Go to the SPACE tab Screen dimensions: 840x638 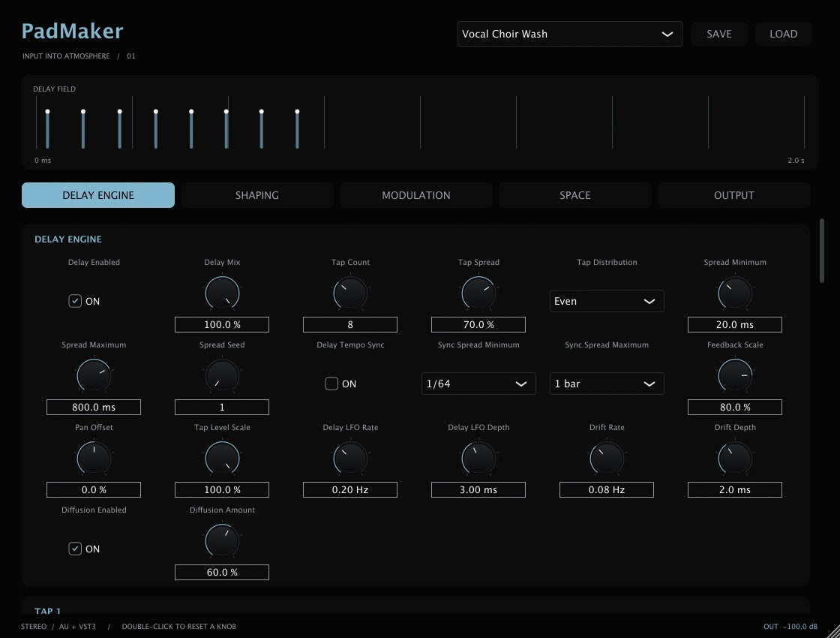574,195
